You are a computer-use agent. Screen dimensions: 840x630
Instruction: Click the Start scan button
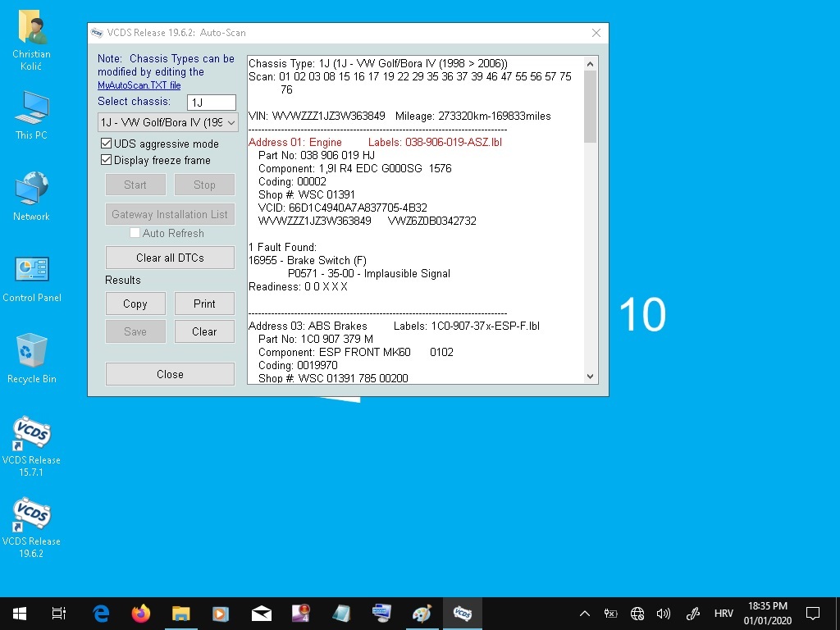click(x=135, y=185)
